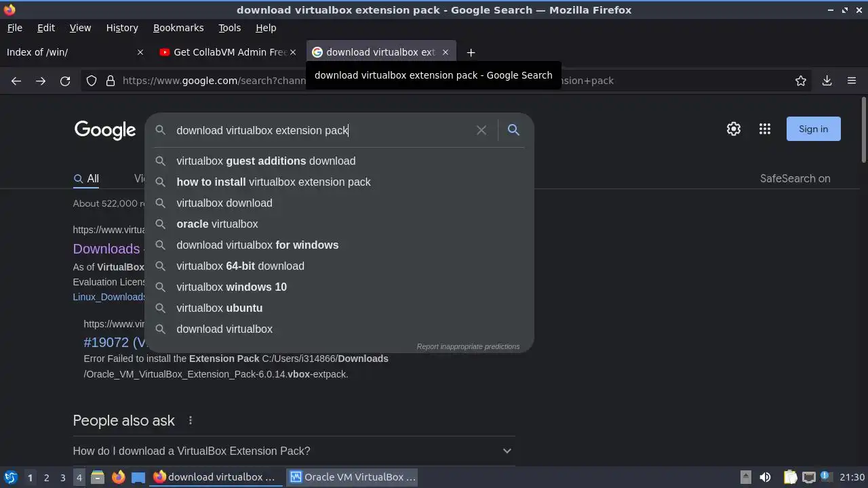Click the browser Back arrow
The width and height of the screenshot is (868, 488).
point(16,81)
